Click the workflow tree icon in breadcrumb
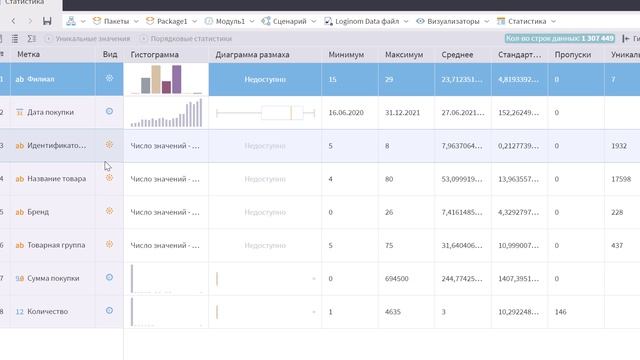640x360 pixels. pyautogui.click(x=71, y=21)
